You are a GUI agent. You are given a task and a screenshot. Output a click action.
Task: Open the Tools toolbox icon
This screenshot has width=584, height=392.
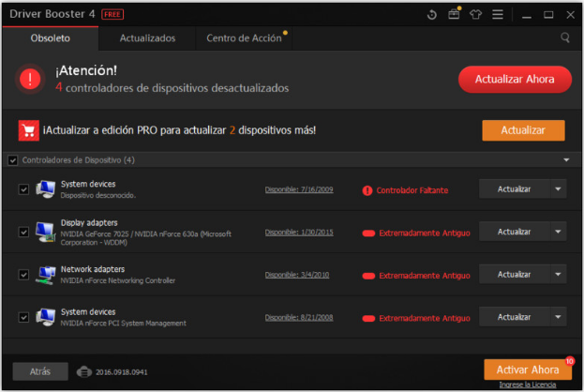click(454, 14)
